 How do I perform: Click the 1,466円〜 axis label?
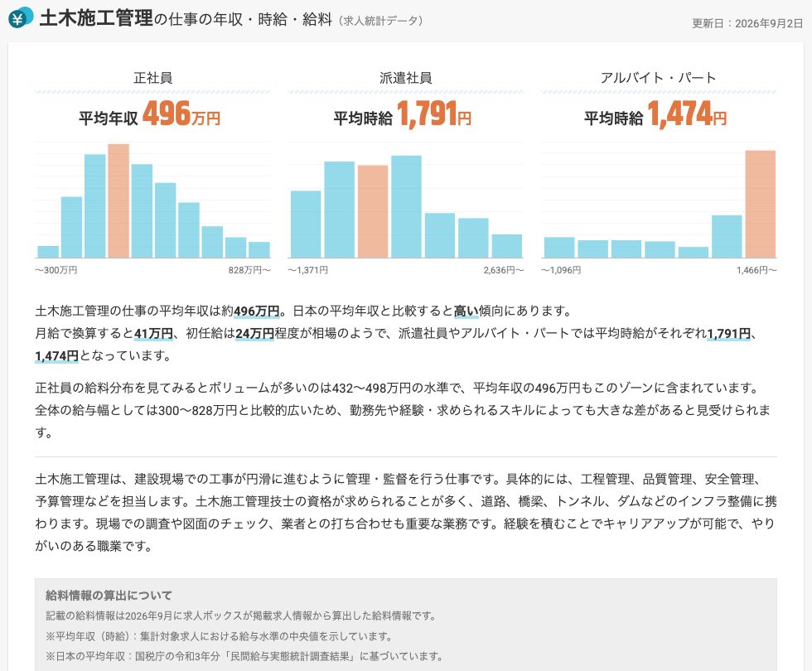point(756,270)
